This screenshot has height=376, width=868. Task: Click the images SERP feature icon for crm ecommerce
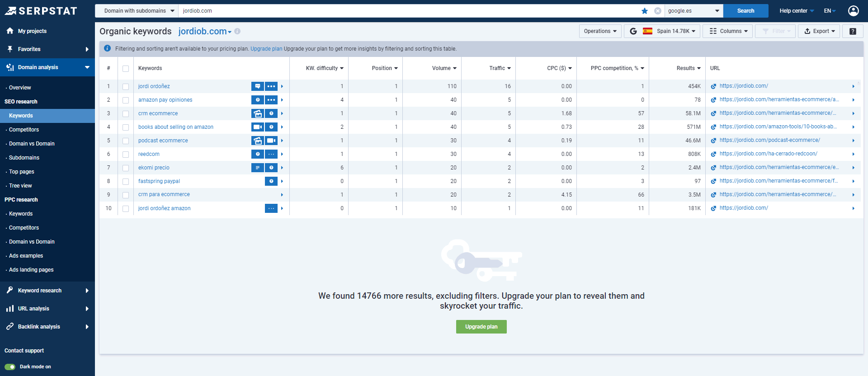click(258, 113)
